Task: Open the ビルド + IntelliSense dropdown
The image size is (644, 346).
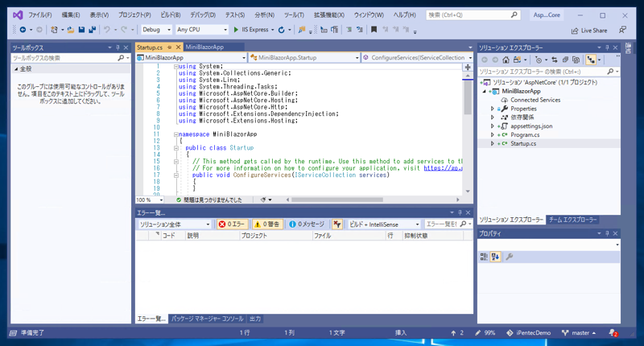Action: click(x=384, y=224)
